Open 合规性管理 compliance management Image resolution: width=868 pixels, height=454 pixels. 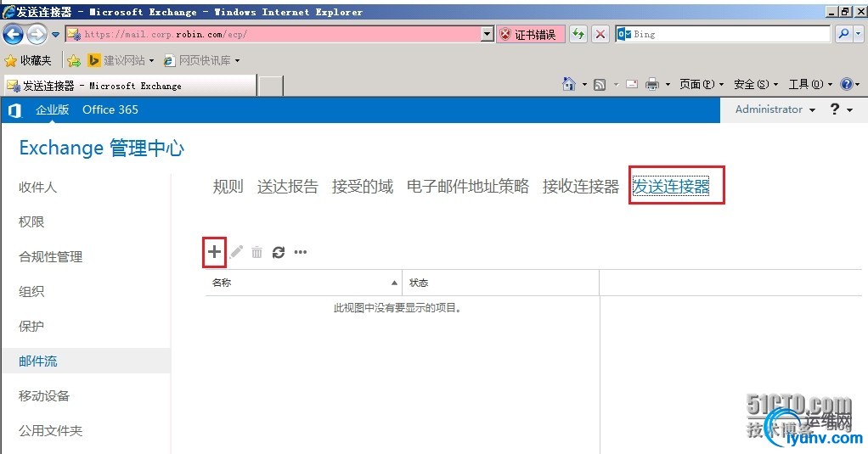(50, 257)
